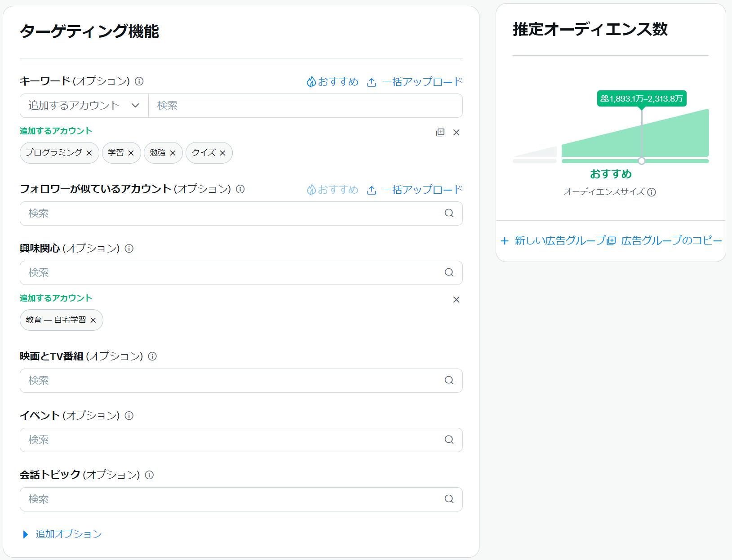This screenshot has height=560, width=732.
Task: Remove the プログラミング keyword tag
Action: [x=89, y=153]
